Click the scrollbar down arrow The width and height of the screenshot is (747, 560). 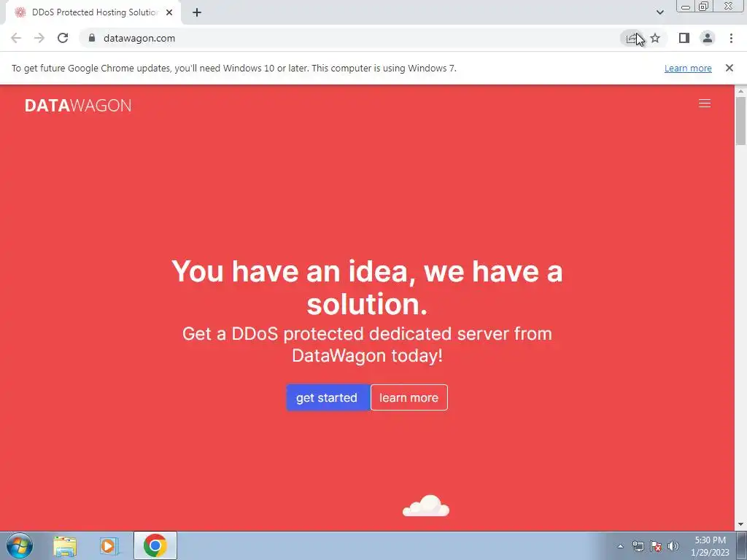740,525
